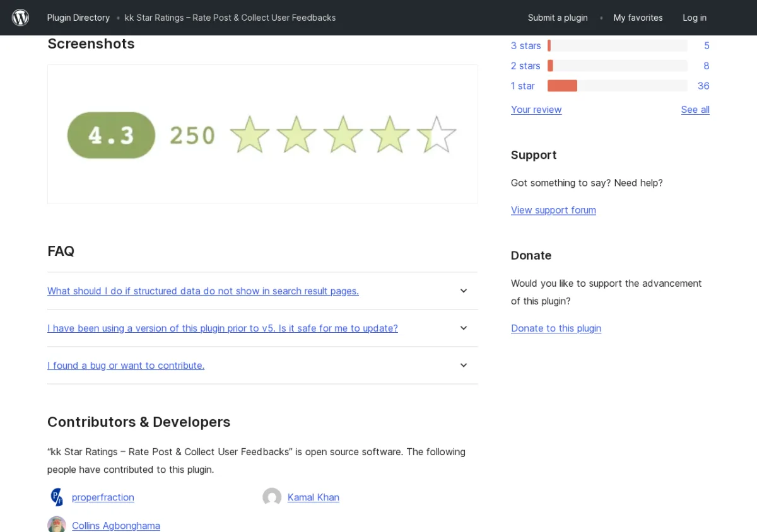The width and height of the screenshot is (757, 532).
Task: Expand structured data FAQ chevron
Action: (x=464, y=291)
